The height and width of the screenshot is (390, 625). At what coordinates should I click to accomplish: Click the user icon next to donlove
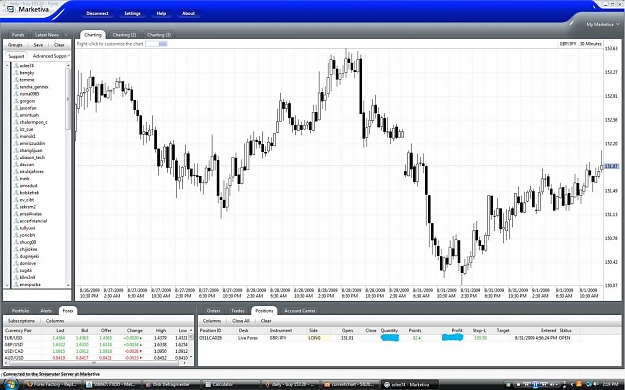[16, 264]
